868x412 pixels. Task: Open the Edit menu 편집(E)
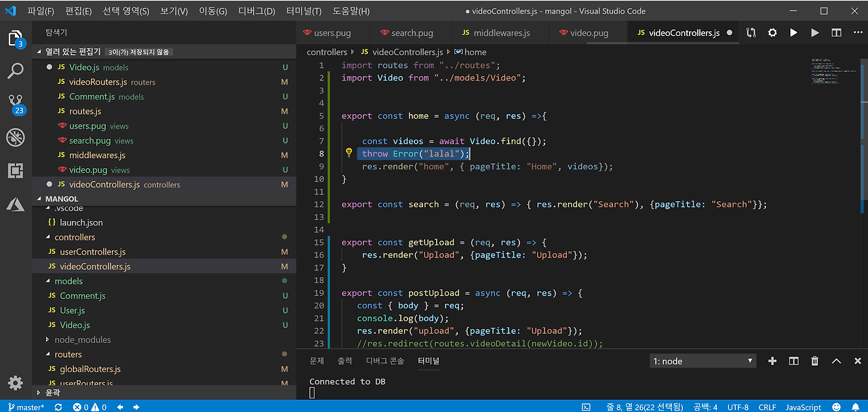tap(79, 11)
